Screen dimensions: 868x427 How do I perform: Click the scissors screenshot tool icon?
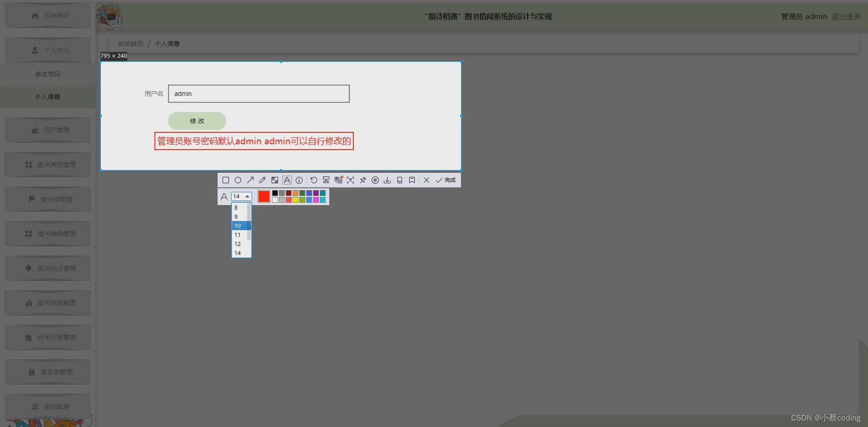[x=326, y=180]
